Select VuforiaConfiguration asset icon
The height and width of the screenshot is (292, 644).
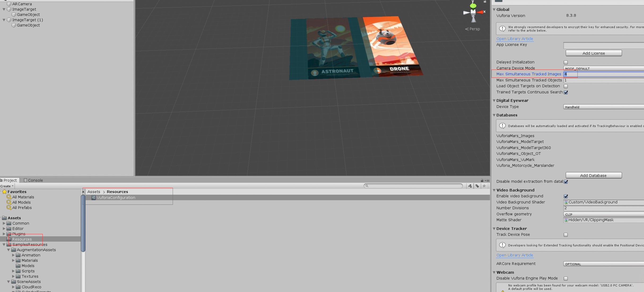pyautogui.click(x=94, y=198)
